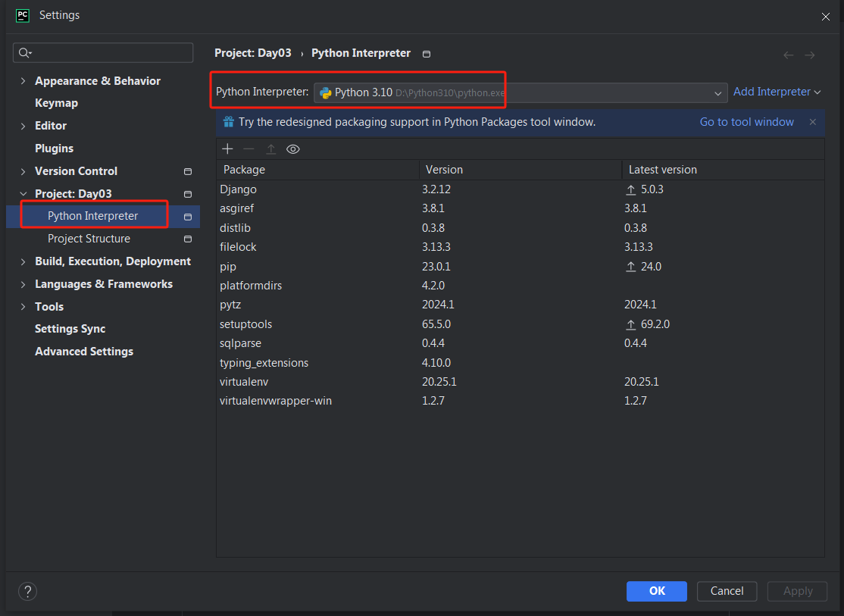Click the Version column header

click(520, 170)
